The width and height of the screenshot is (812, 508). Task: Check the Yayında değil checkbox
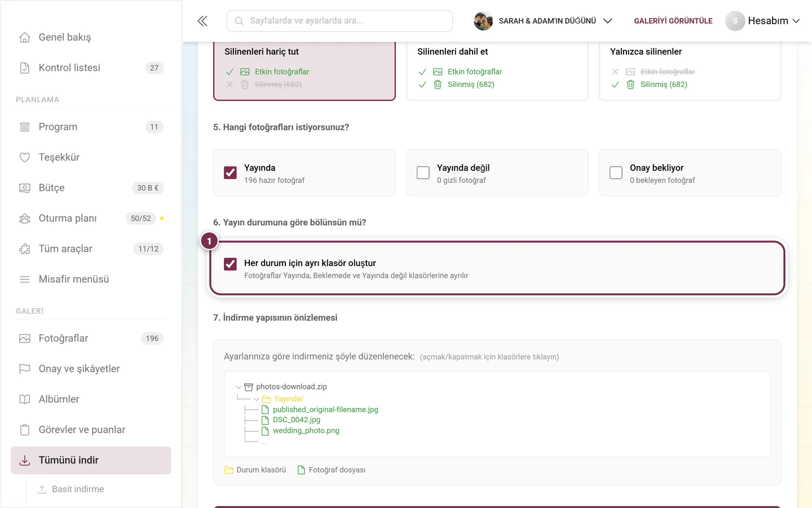[423, 173]
